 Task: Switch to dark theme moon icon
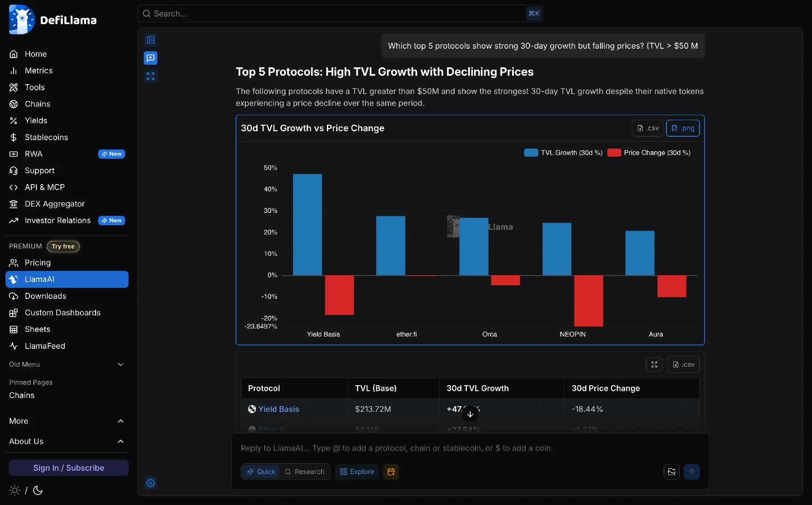[x=38, y=491]
